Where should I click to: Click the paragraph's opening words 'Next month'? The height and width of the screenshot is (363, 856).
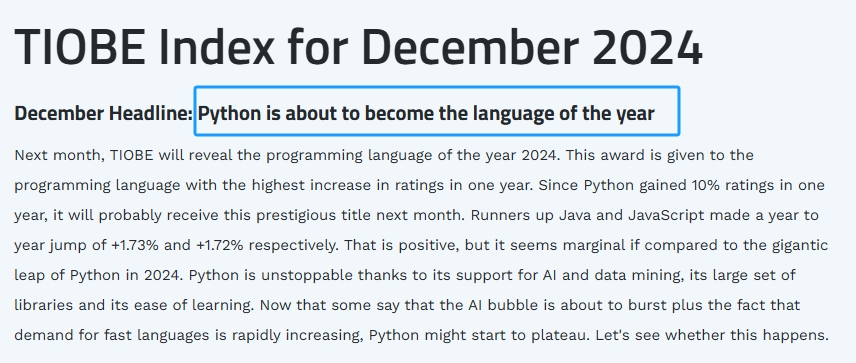(x=58, y=156)
